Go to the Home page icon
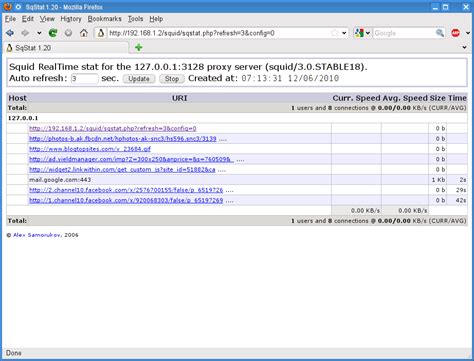 [x=84, y=33]
